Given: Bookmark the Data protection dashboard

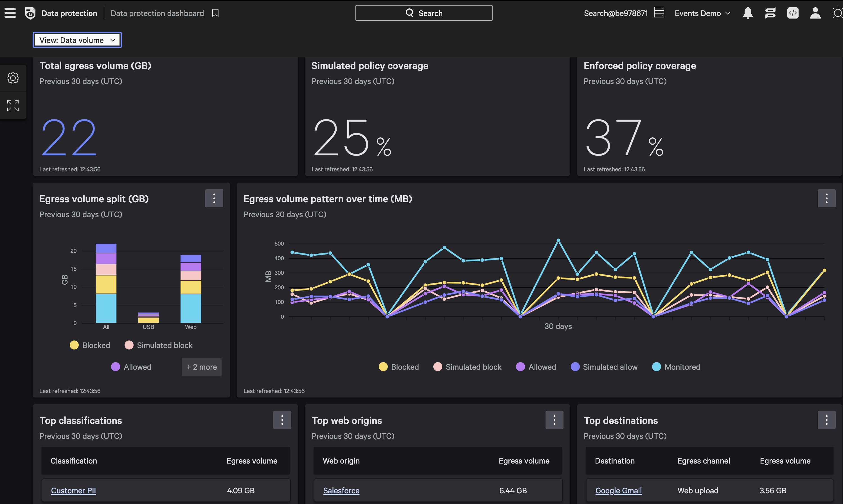Looking at the screenshot, I should (x=215, y=13).
